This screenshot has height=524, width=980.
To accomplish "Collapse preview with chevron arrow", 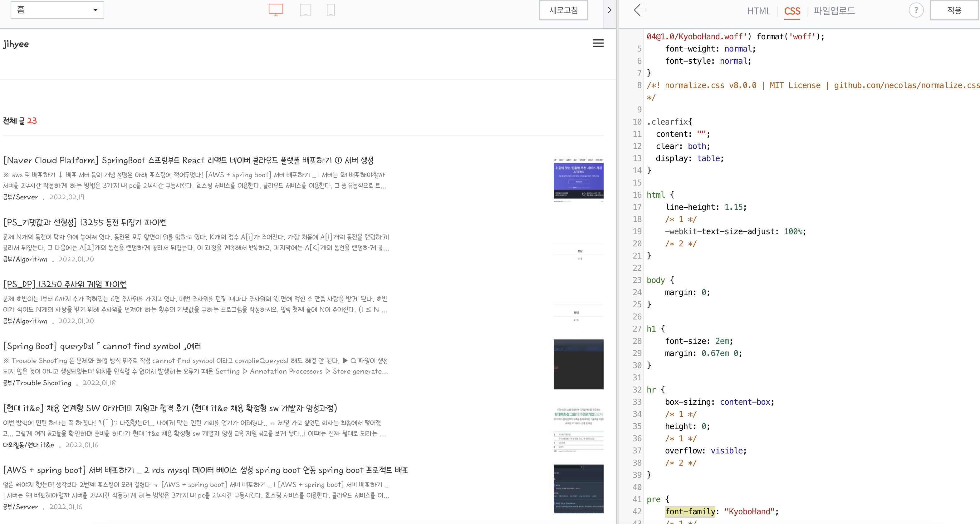I will [x=610, y=10].
